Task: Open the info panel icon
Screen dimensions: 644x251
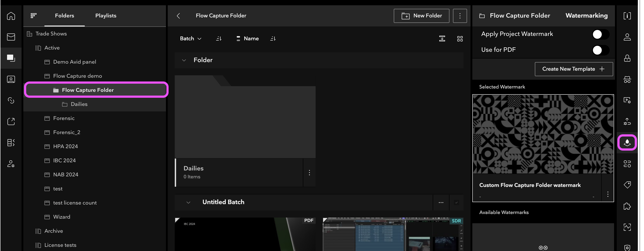Action: pos(627,16)
